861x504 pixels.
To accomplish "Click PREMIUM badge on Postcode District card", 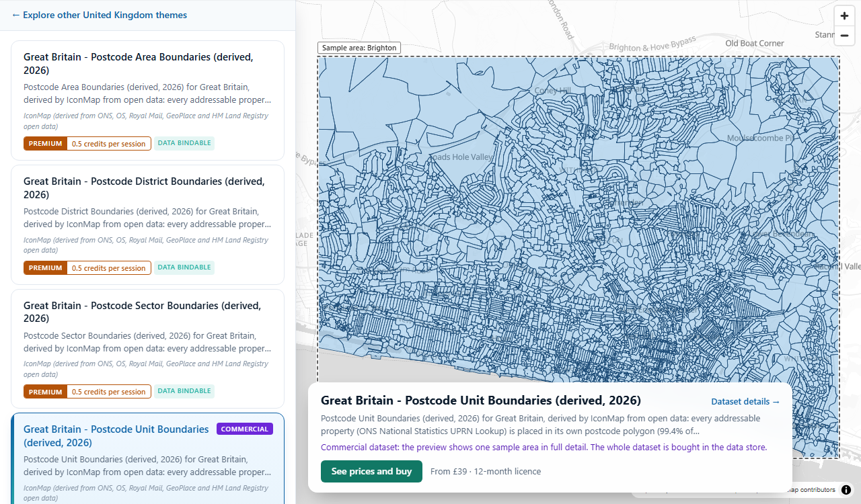I will pyautogui.click(x=45, y=267).
